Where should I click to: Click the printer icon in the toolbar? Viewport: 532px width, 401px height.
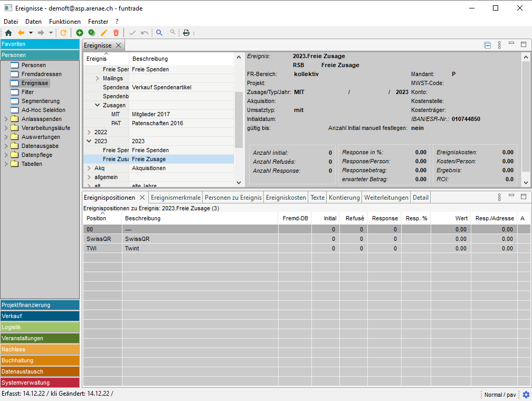(186, 33)
